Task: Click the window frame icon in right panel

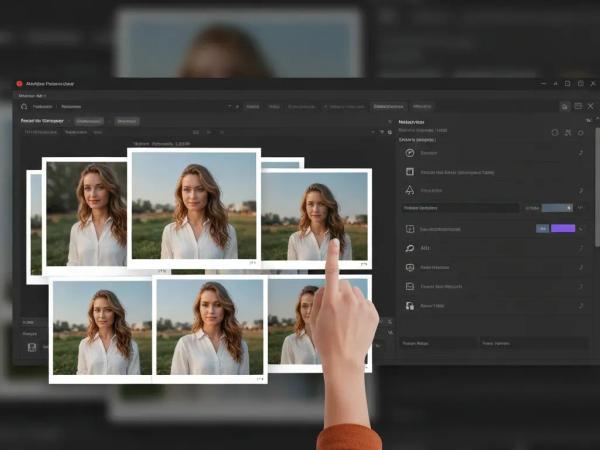Action: click(x=410, y=172)
